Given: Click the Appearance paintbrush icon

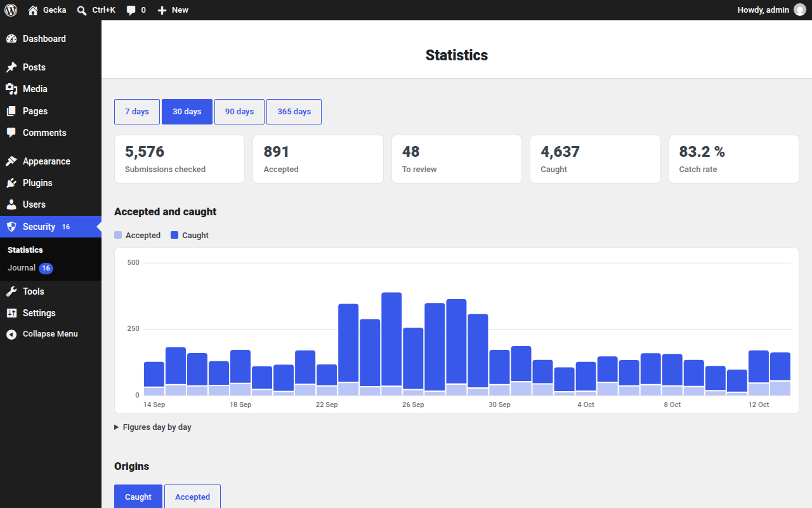Looking at the screenshot, I should coord(11,161).
